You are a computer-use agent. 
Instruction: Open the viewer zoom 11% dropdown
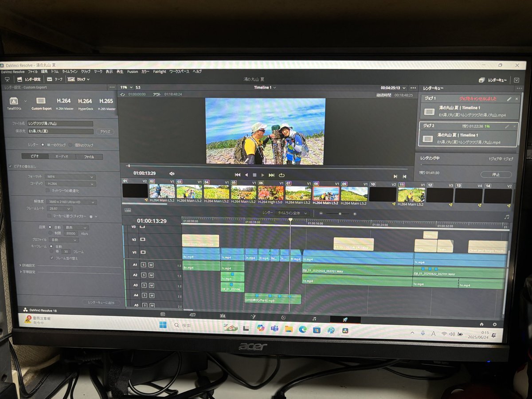click(x=125, y=87)
